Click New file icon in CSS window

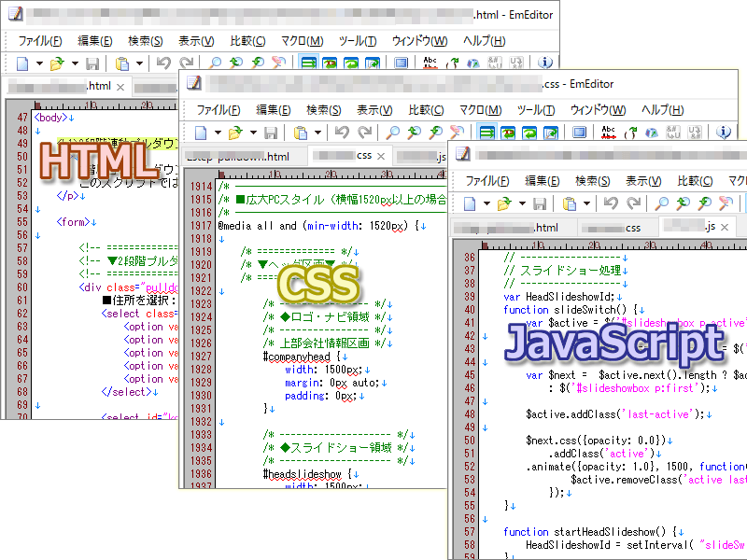201,133
